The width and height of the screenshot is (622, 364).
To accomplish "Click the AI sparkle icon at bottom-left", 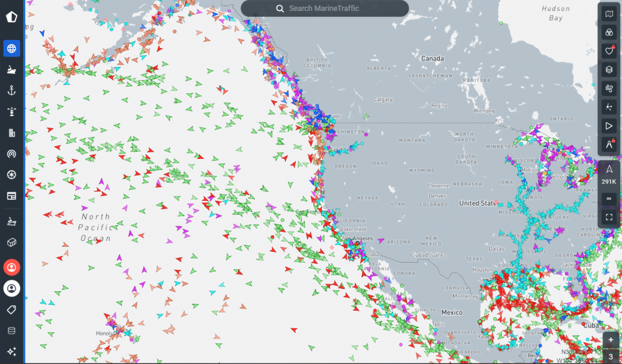I will tap(12, 351).
